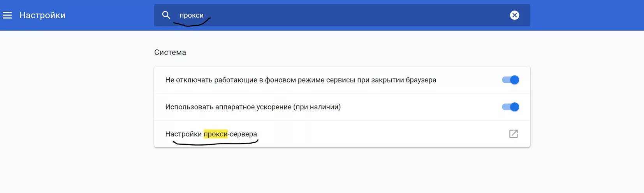The height and width of the screenshot is (193, 644).
Task: Open the "Настройки прокси-сервера" row
Action: click(342, 134)
